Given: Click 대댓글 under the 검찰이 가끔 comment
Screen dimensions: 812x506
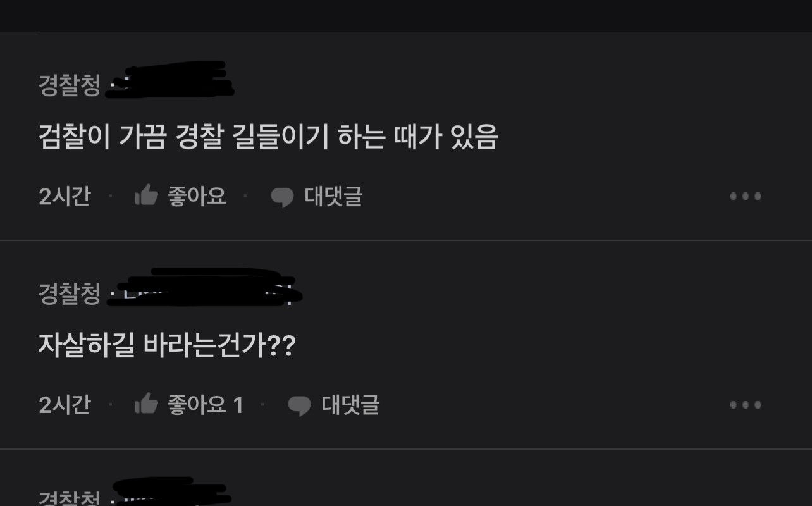Looking at the screenshot, I should point(333,196).
